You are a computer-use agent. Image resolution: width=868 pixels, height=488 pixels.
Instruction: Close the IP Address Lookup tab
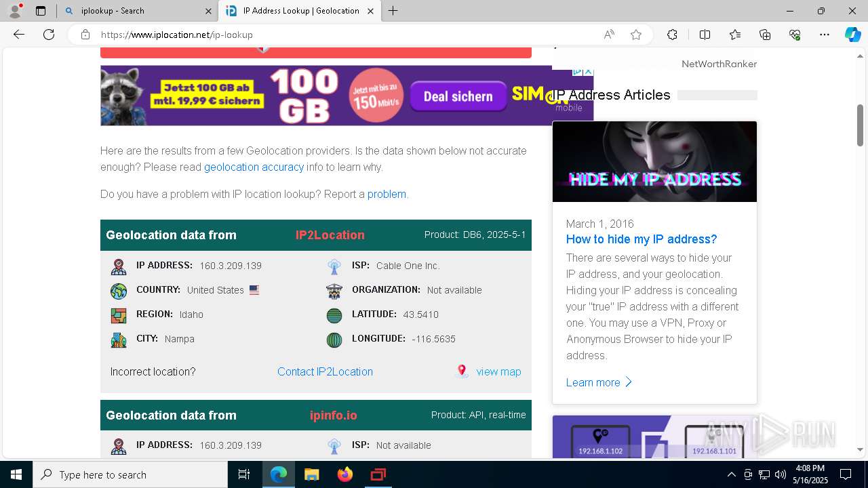[x=370, y=11]
